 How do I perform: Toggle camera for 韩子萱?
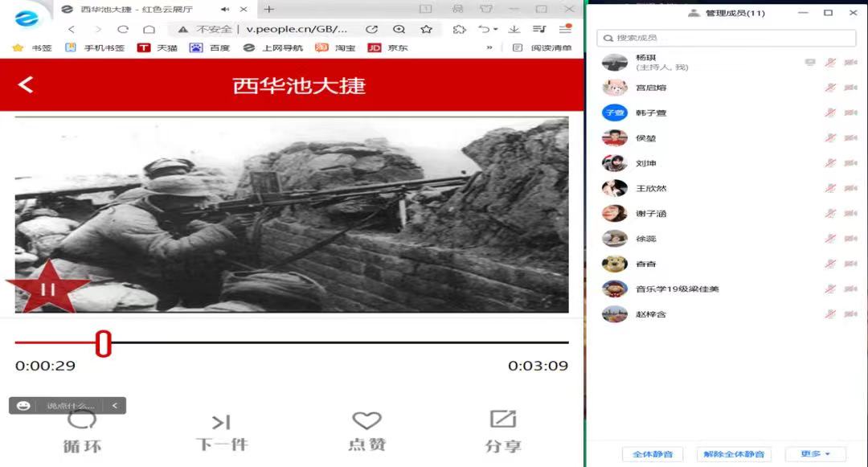850,113
